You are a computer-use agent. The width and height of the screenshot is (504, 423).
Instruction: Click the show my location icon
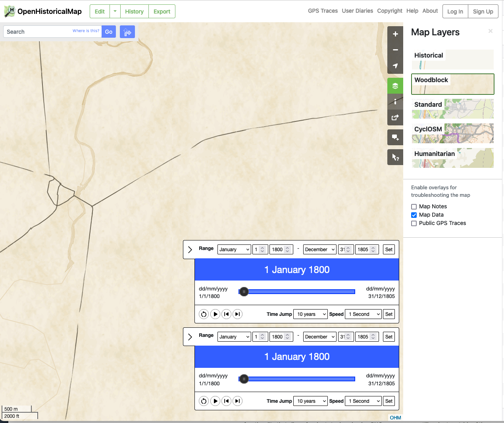pos(395,66)
